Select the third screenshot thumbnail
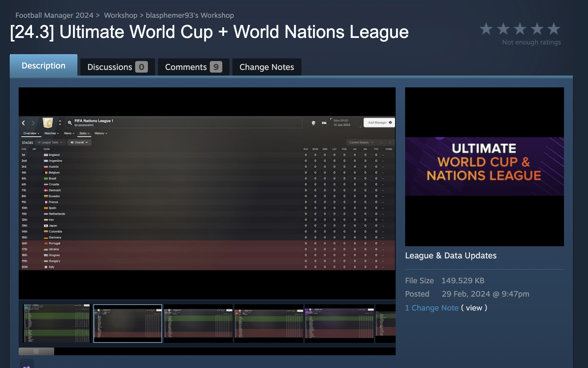 (x=198, y=323)
